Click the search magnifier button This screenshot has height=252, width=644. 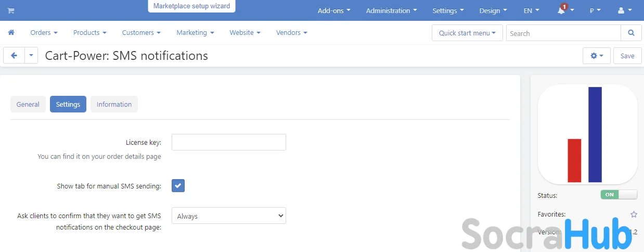point(631,33)
